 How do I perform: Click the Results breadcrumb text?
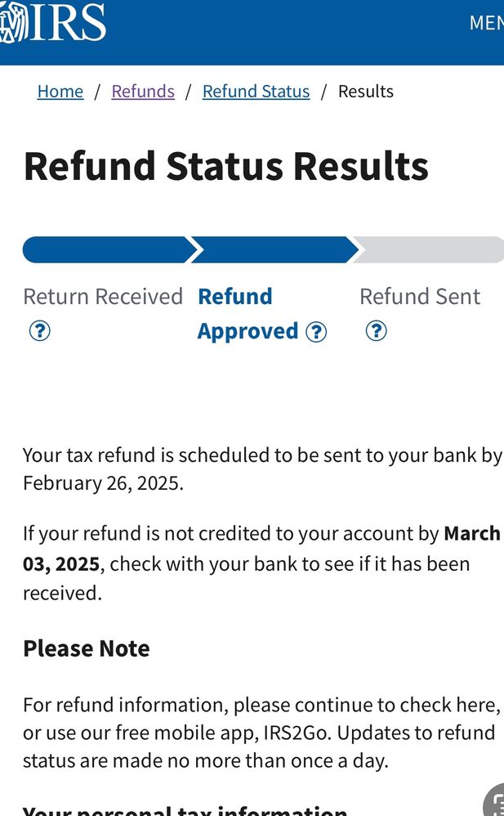click(x=366, y=92)
